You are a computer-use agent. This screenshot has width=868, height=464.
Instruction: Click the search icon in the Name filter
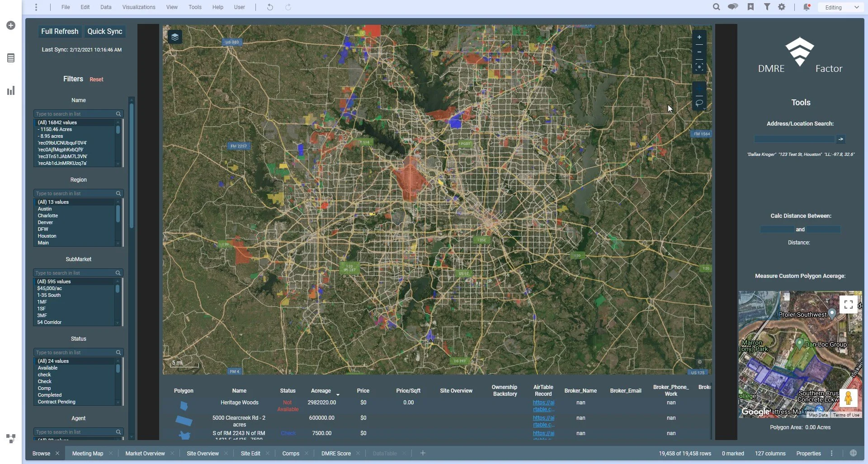point(118,114)
